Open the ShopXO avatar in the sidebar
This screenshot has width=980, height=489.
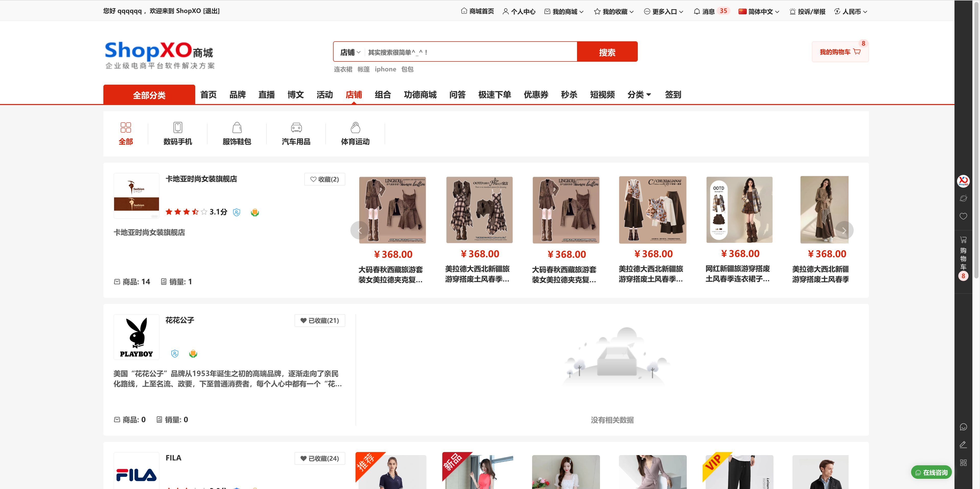[963, 181]
